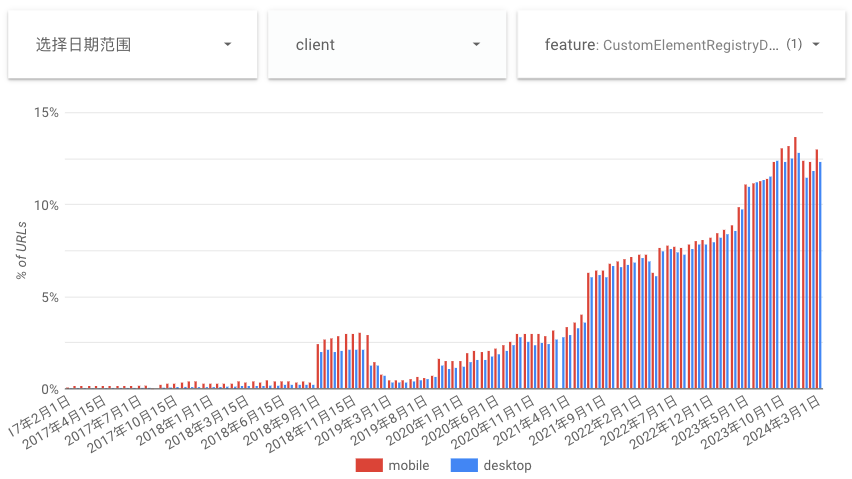Click the 2018年11月15日 x-axis label
852x479 pixels.
pos(311,425)
